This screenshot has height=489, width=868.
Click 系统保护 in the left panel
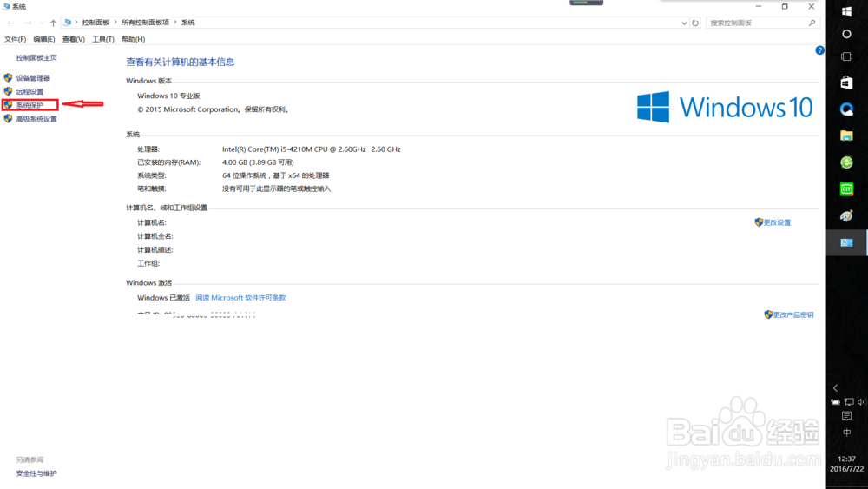click(30, 105)
